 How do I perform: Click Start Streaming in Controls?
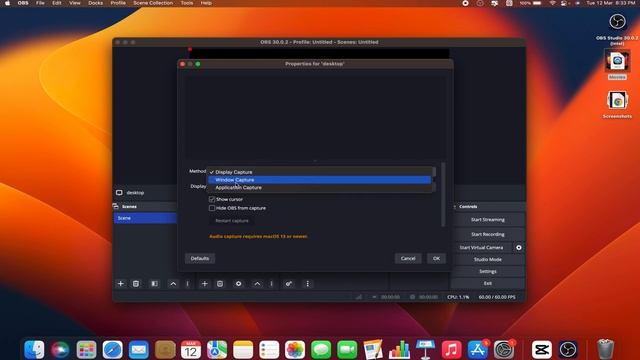pos(488,220)
